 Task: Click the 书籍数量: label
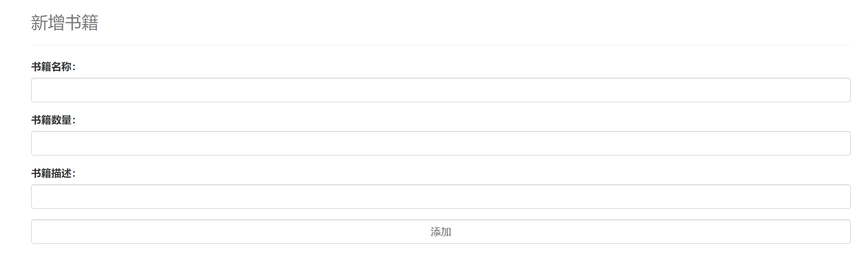point(53,120)
